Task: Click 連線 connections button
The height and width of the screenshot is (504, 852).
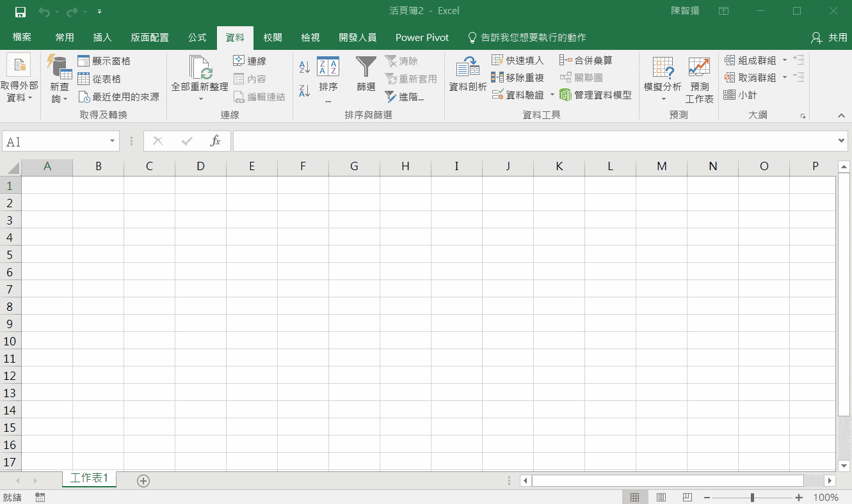Action: click(250, 61)
